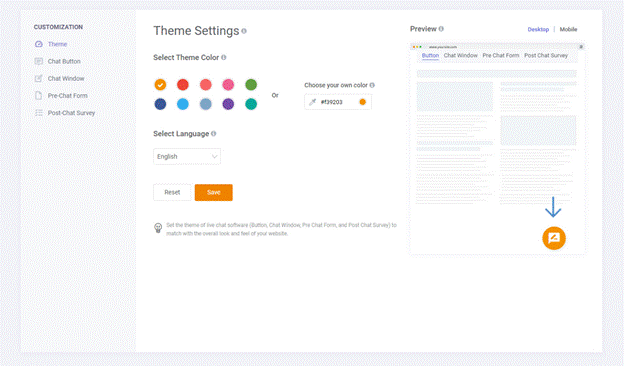624x366 pixels.
Task: Select the purple theme color swatch
Action: click(228, 104)
